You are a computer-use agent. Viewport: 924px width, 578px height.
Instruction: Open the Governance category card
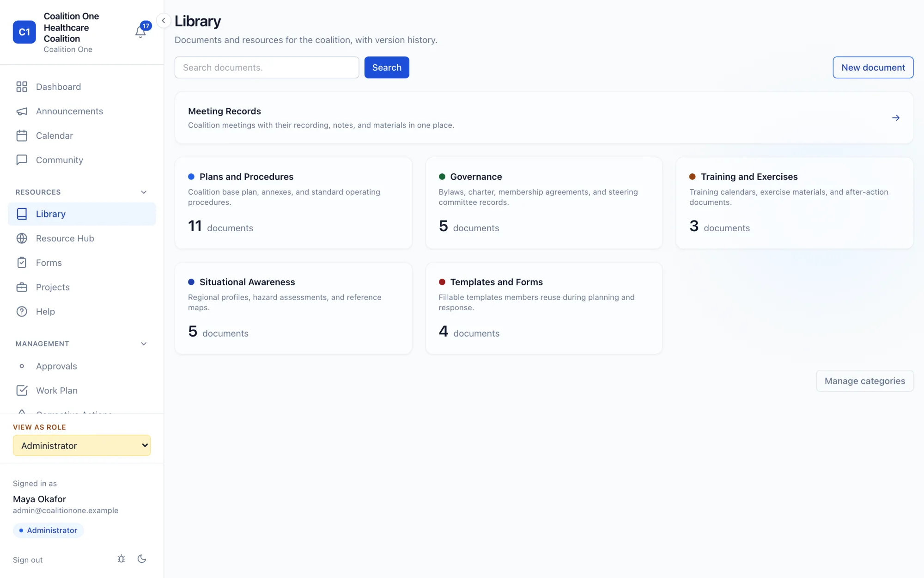[544, 203]
